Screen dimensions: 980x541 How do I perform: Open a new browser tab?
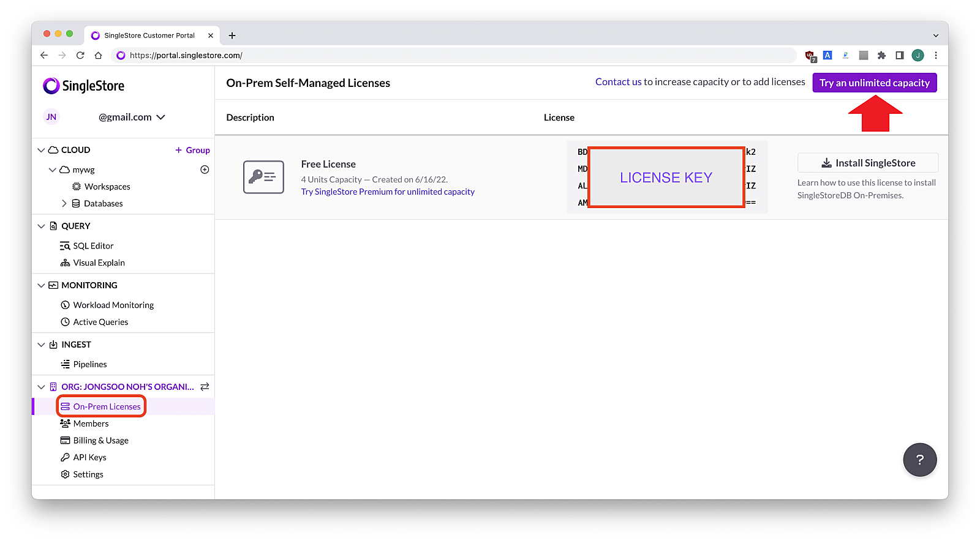(232, 35)
